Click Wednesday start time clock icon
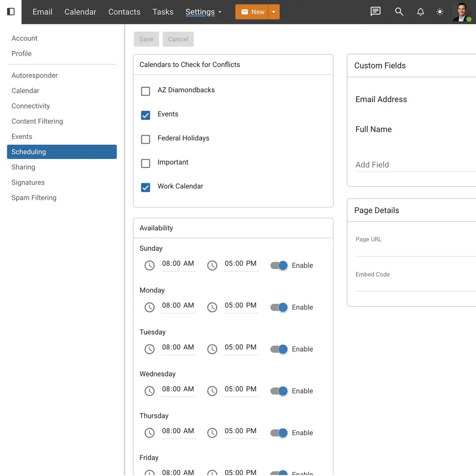 point(149,391)
